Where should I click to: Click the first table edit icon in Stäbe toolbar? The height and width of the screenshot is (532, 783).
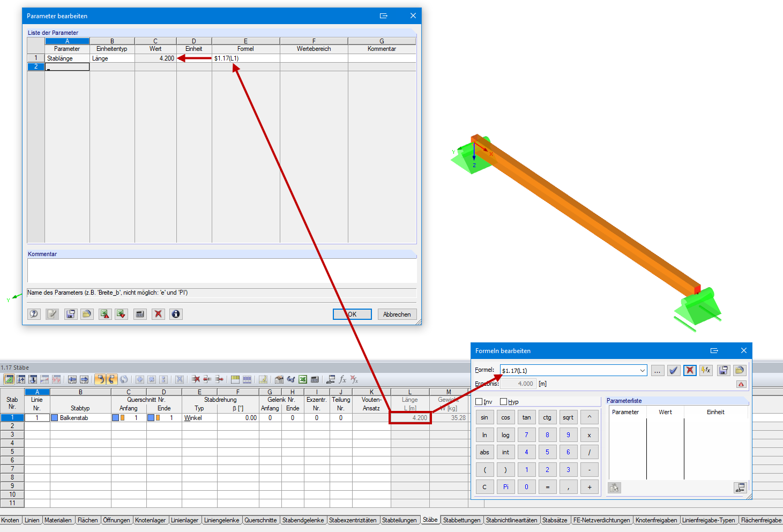(x=9, y=379)
